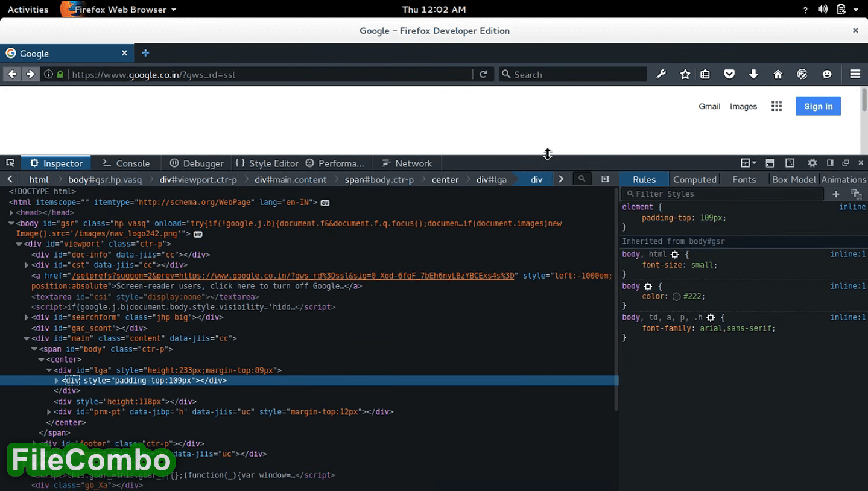Focus the Filter Styles input
868x491 pixels.
723,194
